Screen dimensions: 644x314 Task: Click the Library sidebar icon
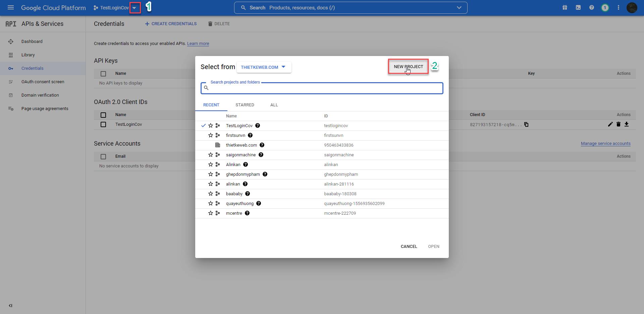click(11, 55)
